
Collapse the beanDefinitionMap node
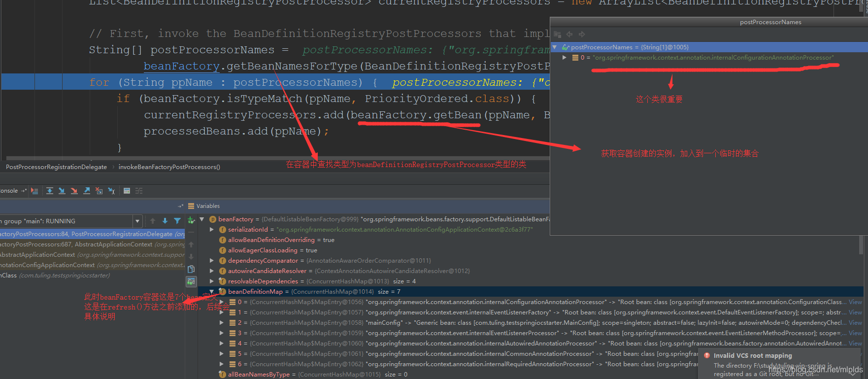(x=212, y=292)
